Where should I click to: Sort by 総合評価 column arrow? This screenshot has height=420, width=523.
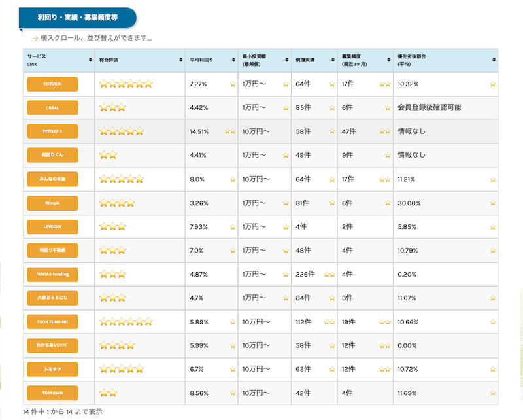tap(181, 60)
